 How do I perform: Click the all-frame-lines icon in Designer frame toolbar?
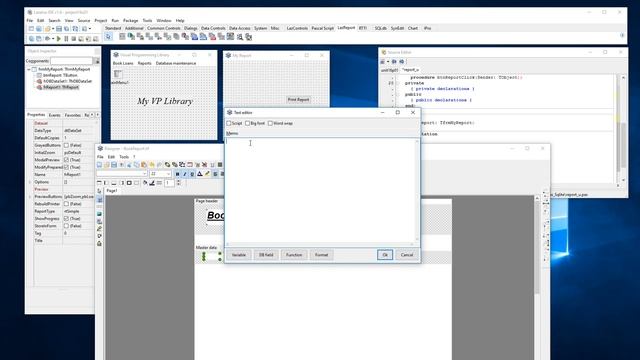click(129, 183)
